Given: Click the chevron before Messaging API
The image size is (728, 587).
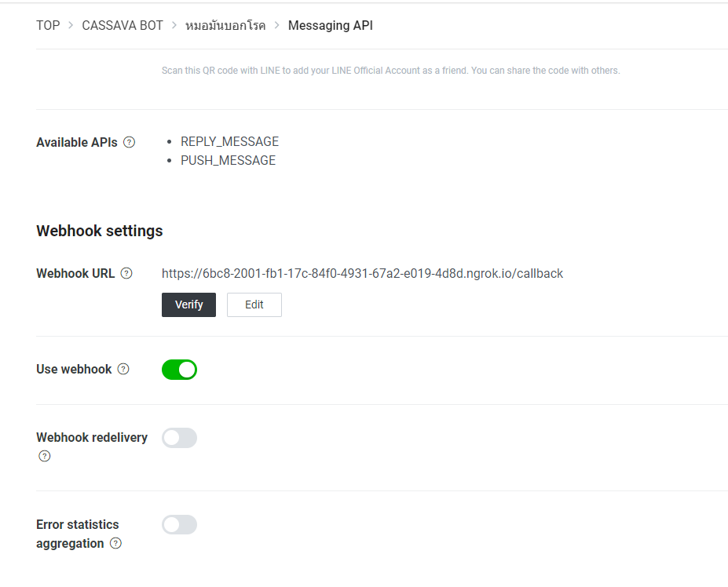Looking at the screenshot, I should click(276, 25).
